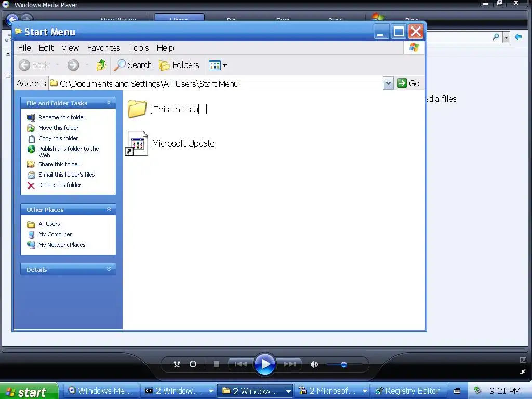Toggle the Folders pane button
532x399 pixels.
point(179,65)
